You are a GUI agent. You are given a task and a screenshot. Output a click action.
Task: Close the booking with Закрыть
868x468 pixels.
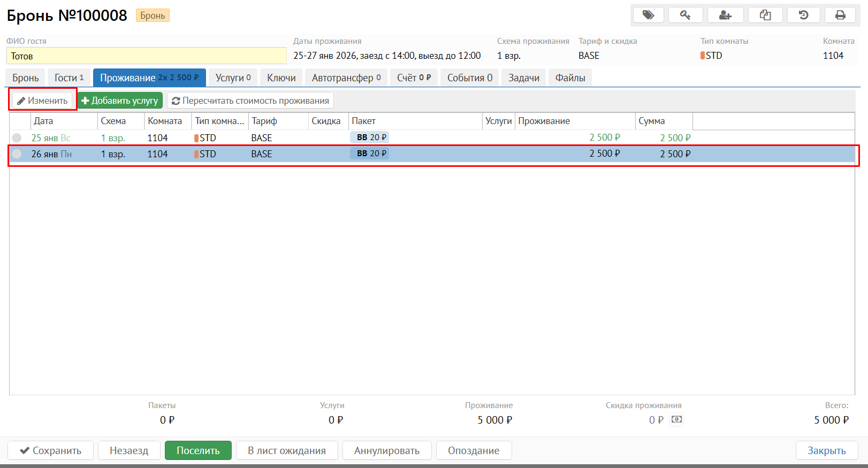pos(827,450)
